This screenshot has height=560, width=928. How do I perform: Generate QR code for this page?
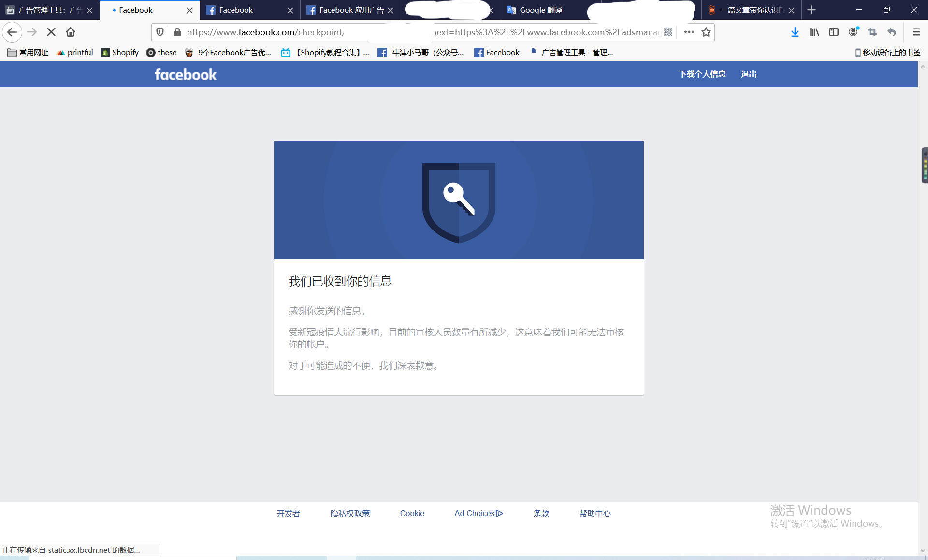click(668, 32)
